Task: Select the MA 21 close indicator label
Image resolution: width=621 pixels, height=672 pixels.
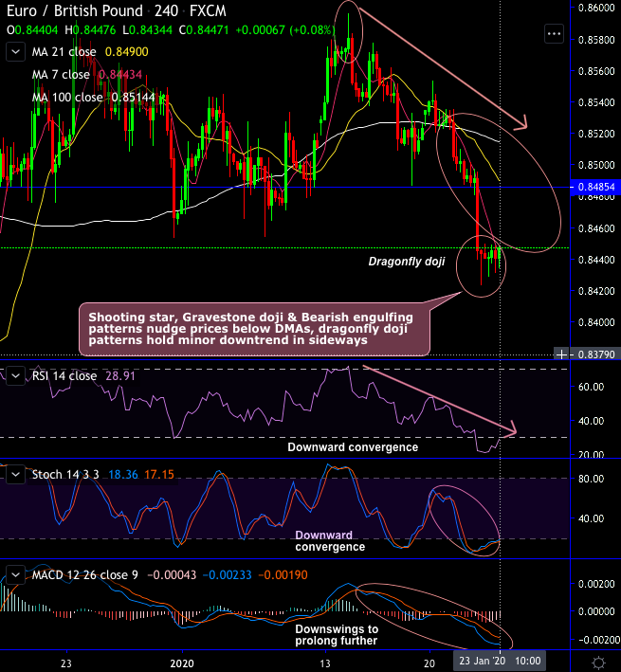Action: [64, 52]
